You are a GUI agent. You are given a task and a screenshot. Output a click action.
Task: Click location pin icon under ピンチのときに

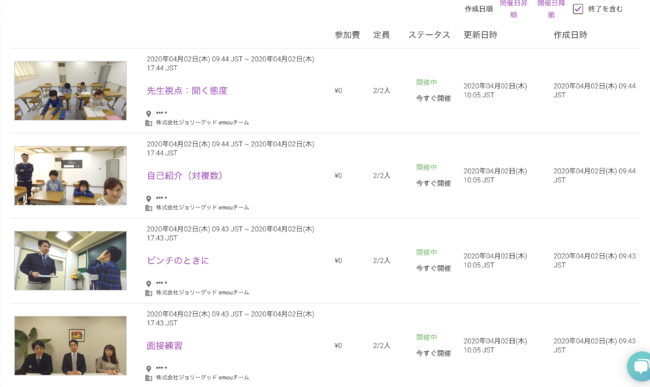148,283
